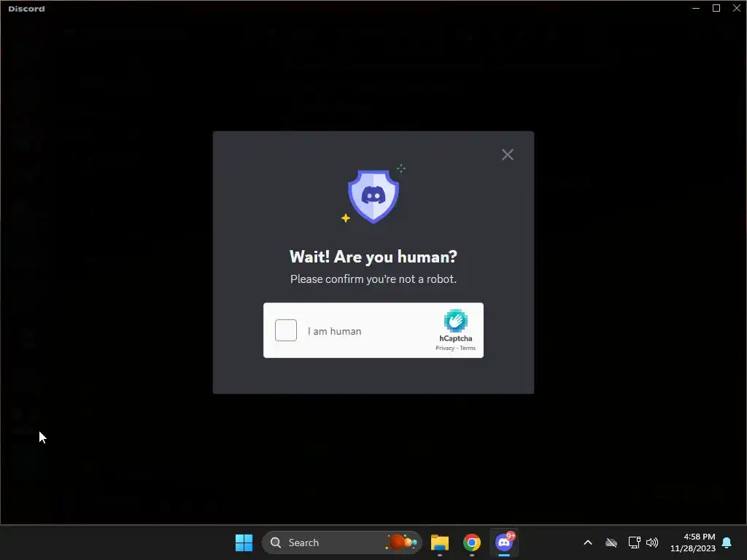Screen dimensions: 747x560
Task: Click the hCaptcha hand logo
Action: tap(455, 321)
